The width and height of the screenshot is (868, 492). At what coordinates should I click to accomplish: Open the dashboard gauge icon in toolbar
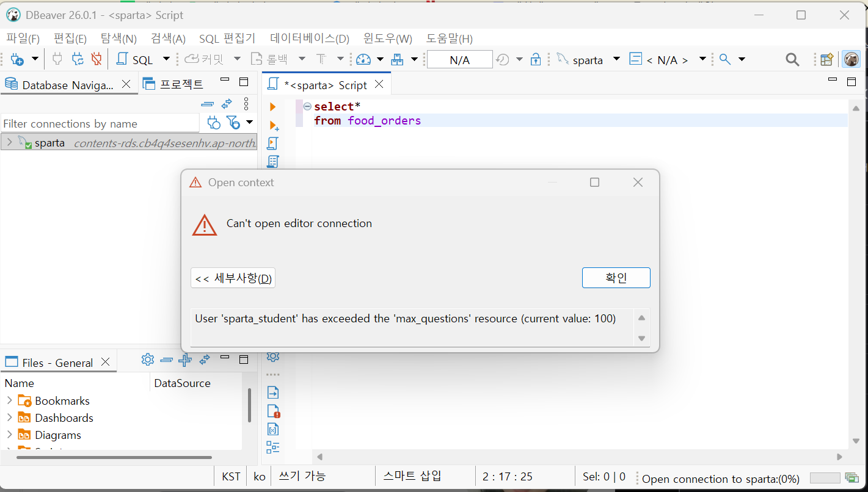point(363,59)
